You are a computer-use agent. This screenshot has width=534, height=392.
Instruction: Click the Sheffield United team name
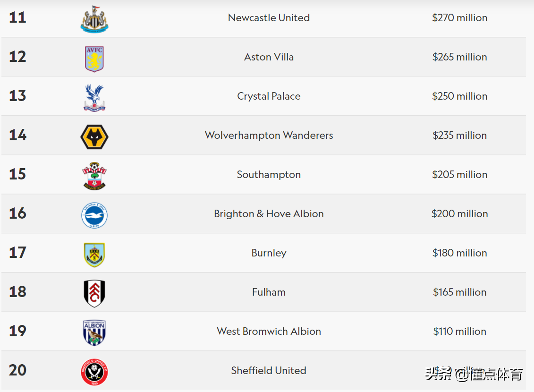(x=269, y=370)
